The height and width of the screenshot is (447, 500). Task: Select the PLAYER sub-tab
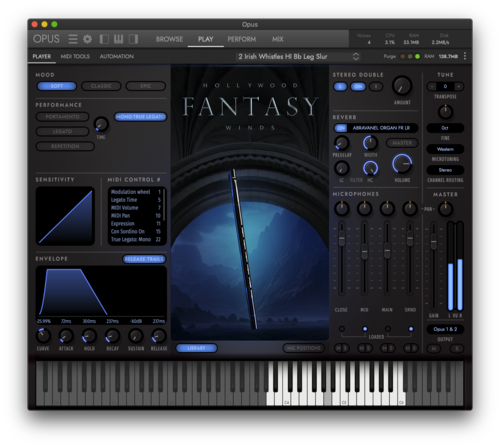[42, 56]
